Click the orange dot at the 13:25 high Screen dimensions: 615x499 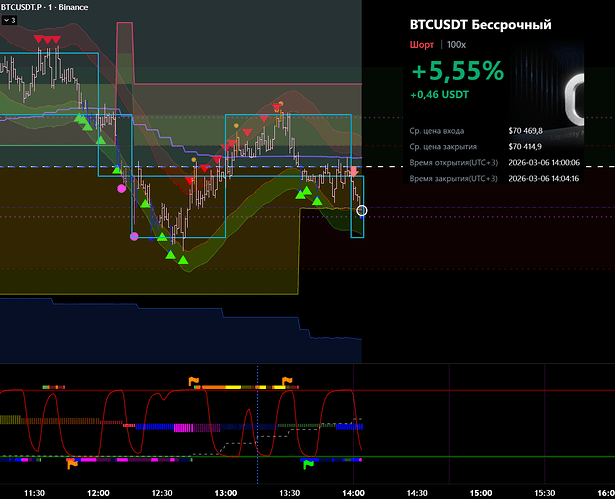click(x=280, y=102)
